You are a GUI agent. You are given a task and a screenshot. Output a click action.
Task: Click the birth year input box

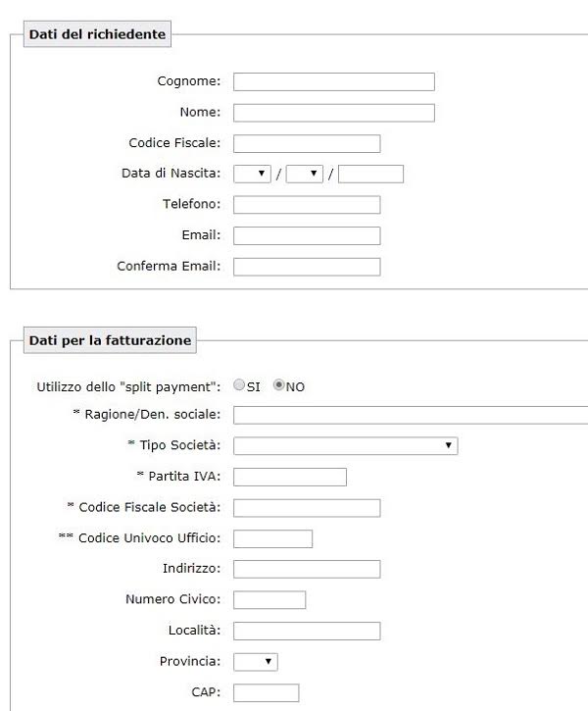(370, 174)
